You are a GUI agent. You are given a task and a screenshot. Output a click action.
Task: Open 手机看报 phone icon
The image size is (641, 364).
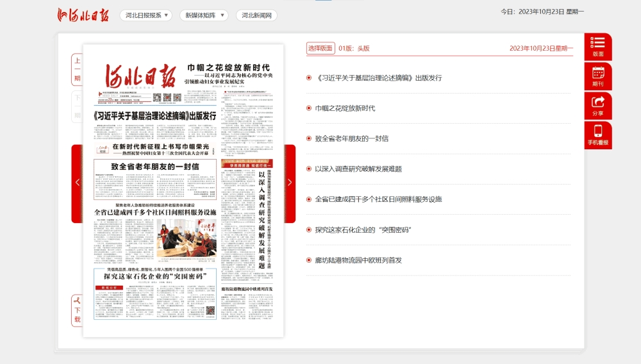coord(597,135)
